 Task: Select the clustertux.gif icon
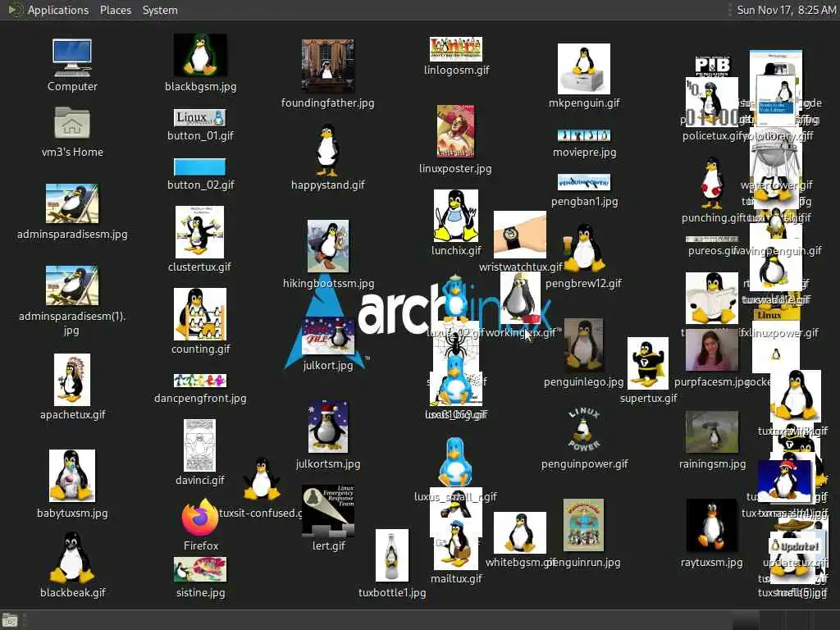click(200, 232)
